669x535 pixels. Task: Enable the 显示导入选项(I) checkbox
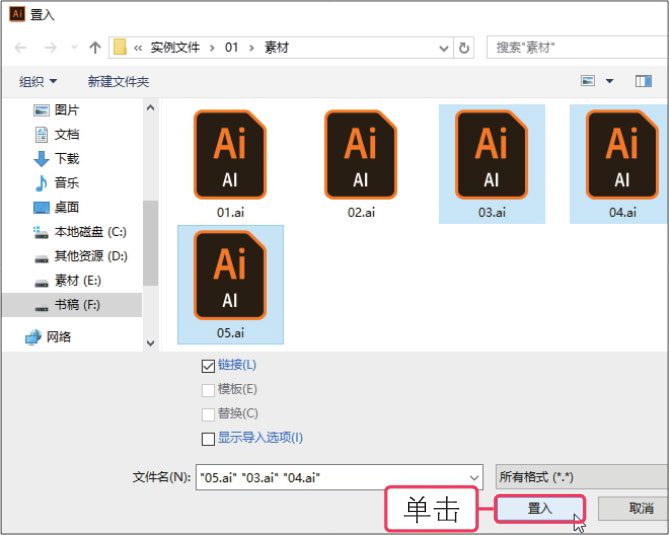click(x=209, y=438)
